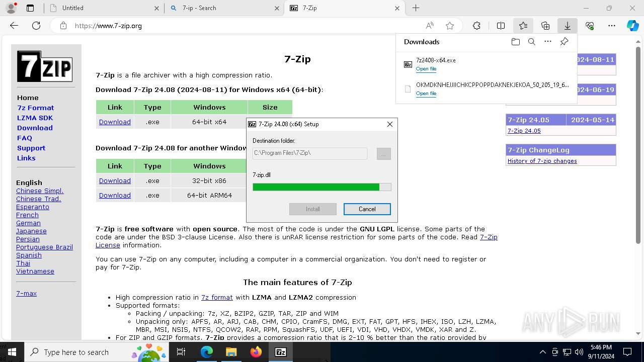Viewport: 644px width, 362px height.
Task: Click the Downloads toolbar icon
Action: coord(568,26)
